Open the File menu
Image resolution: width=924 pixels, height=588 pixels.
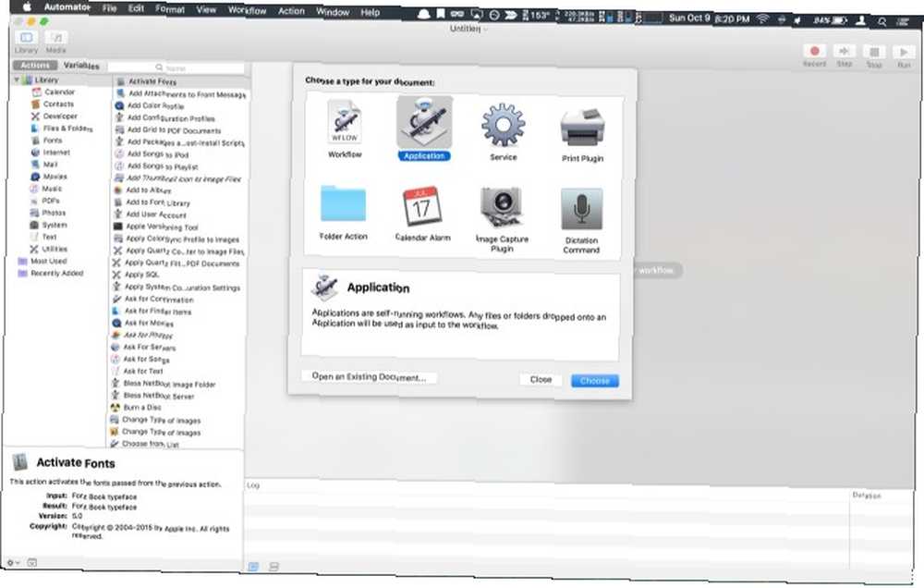[x=110, y=8]
